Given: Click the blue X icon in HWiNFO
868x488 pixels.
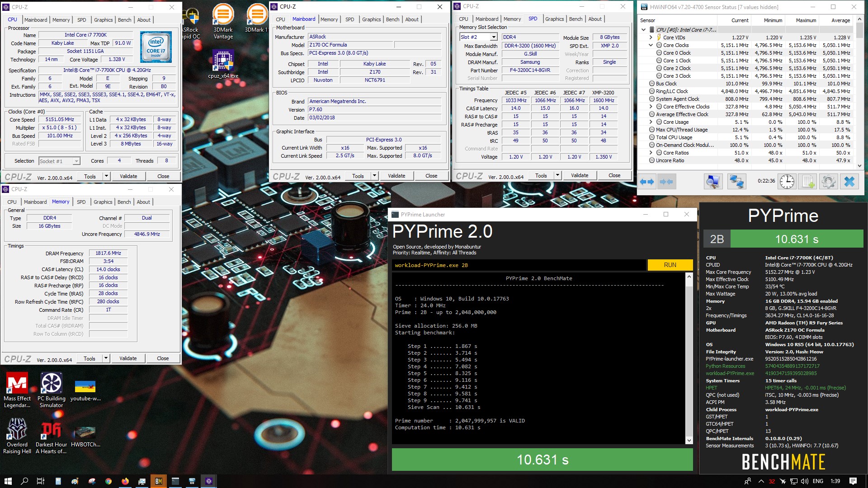Looking at the screenshot, I should pyautogui.click(x=849, y=182).
